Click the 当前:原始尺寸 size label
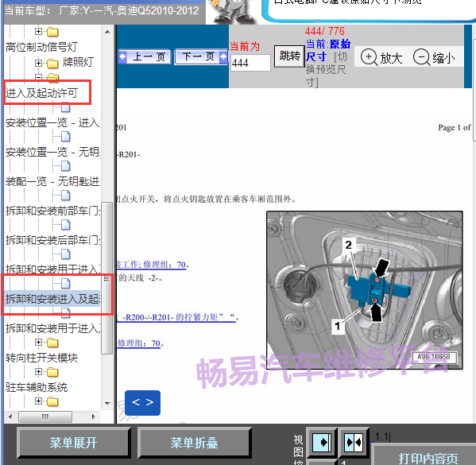The image size is (476, 465). point(328,50)
